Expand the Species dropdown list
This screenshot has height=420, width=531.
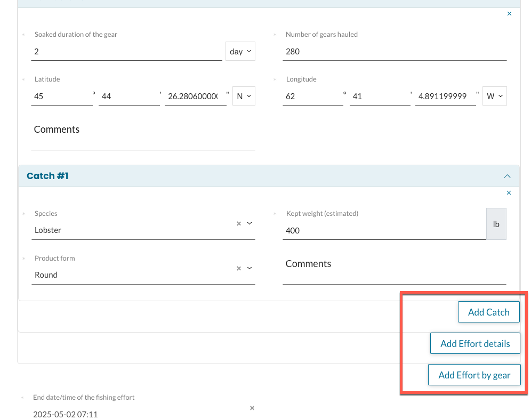(250, 224)
